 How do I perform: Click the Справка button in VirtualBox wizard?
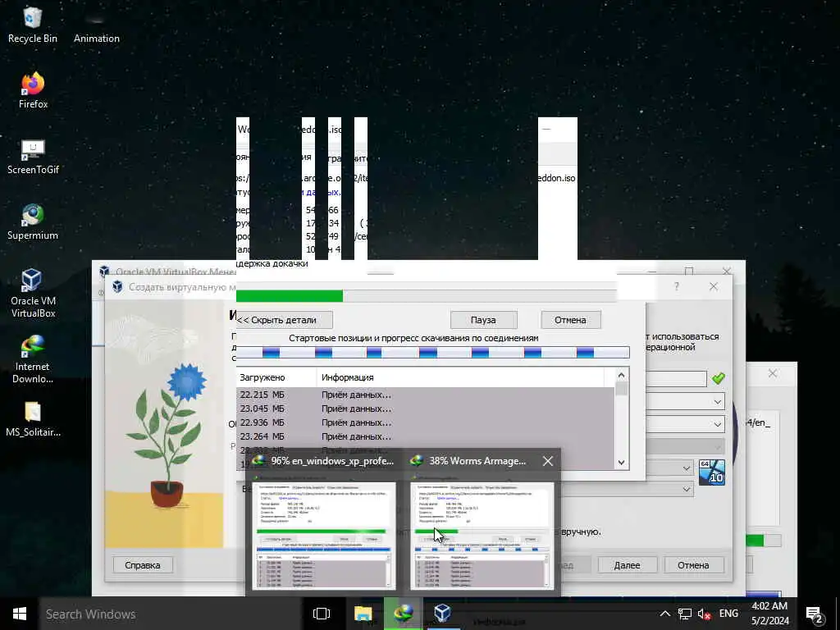(143, 564)
